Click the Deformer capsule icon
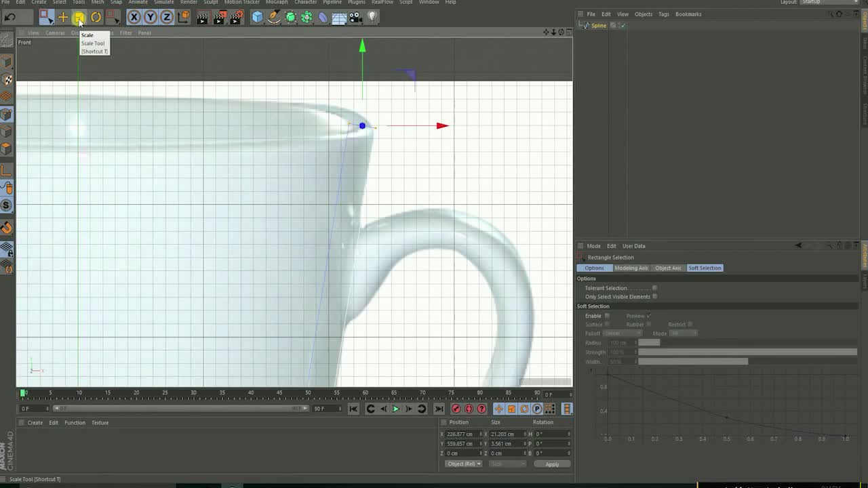The image size is (868, 488). [323, 17]
